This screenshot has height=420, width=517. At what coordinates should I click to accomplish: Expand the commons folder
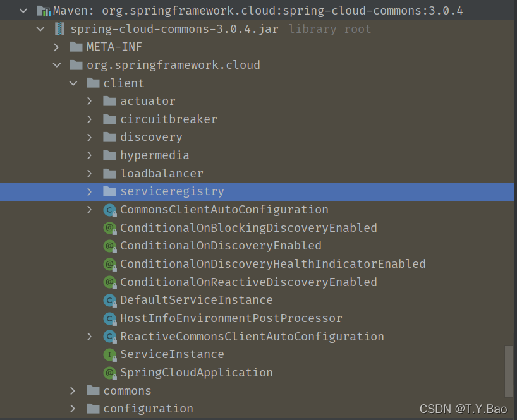[73, 391]
